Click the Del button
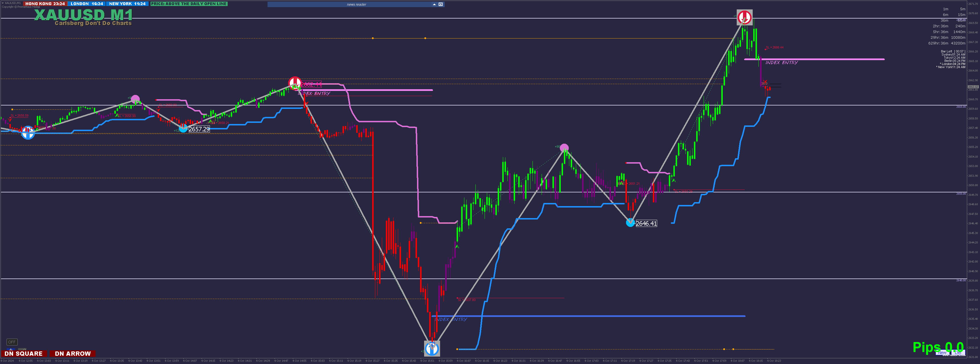This screenshot has width=980, height=364. click(958, 352)
